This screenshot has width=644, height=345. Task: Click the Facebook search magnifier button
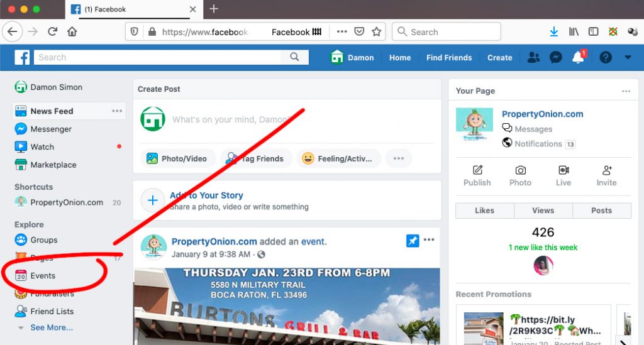(x=294, y=57)
